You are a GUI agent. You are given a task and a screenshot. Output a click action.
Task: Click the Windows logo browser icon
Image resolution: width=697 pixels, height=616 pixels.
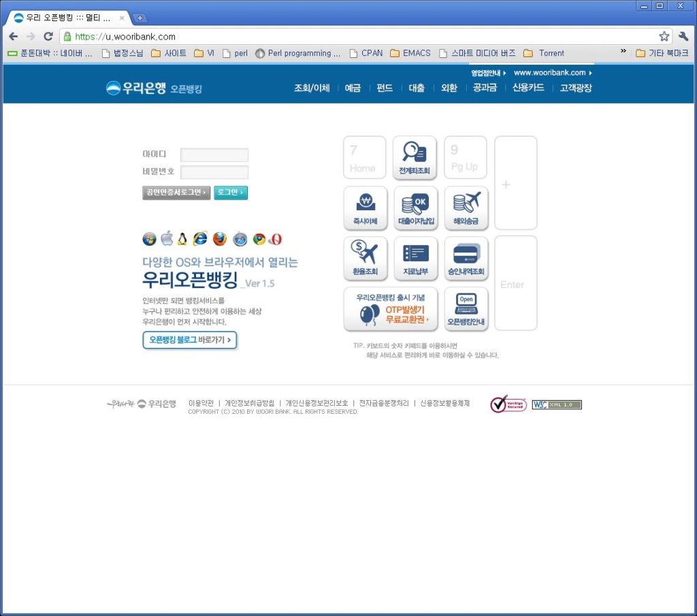(x=149, y=239)
